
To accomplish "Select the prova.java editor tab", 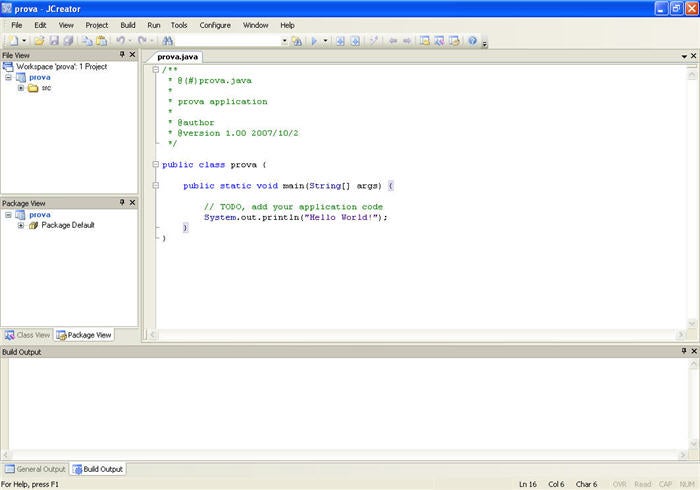I will (177, 57).
